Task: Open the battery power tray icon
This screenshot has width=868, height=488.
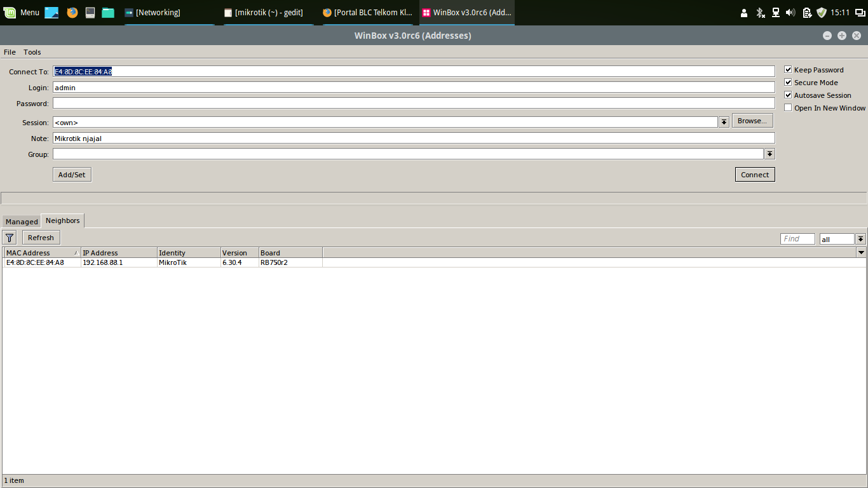Action: click(x=806, y=12)
